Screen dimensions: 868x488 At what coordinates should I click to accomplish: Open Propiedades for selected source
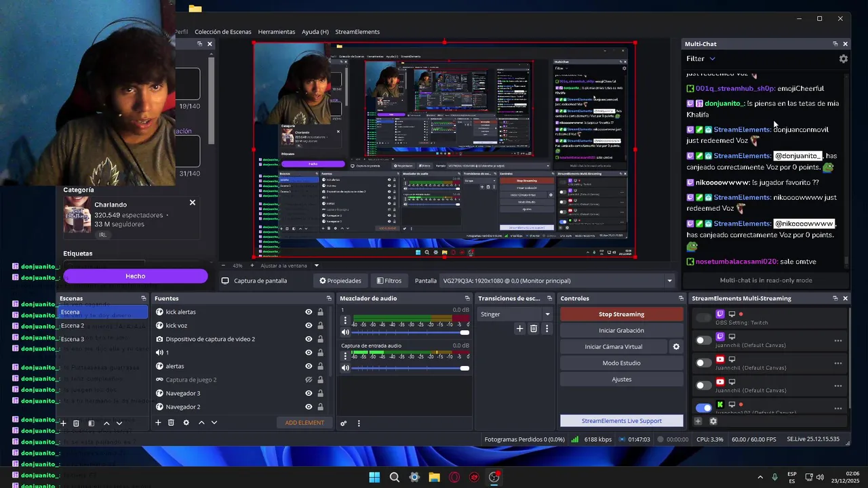(x=340, y=281)
